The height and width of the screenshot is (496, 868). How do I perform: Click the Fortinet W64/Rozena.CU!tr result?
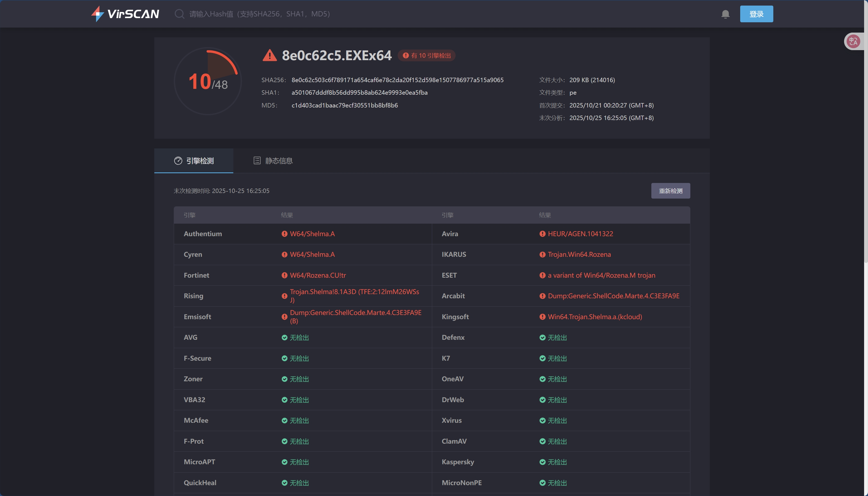tap(317, 275)
